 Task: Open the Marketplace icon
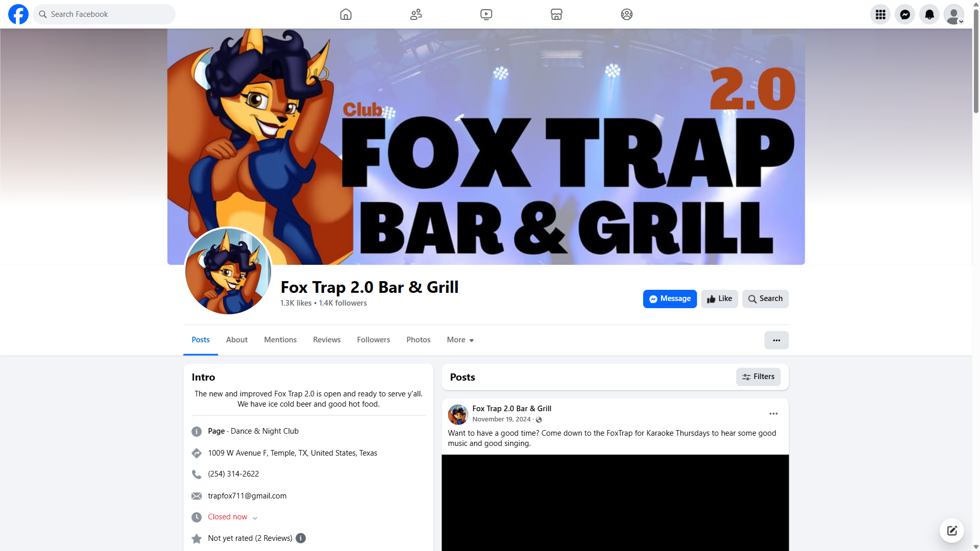[556, 14]
